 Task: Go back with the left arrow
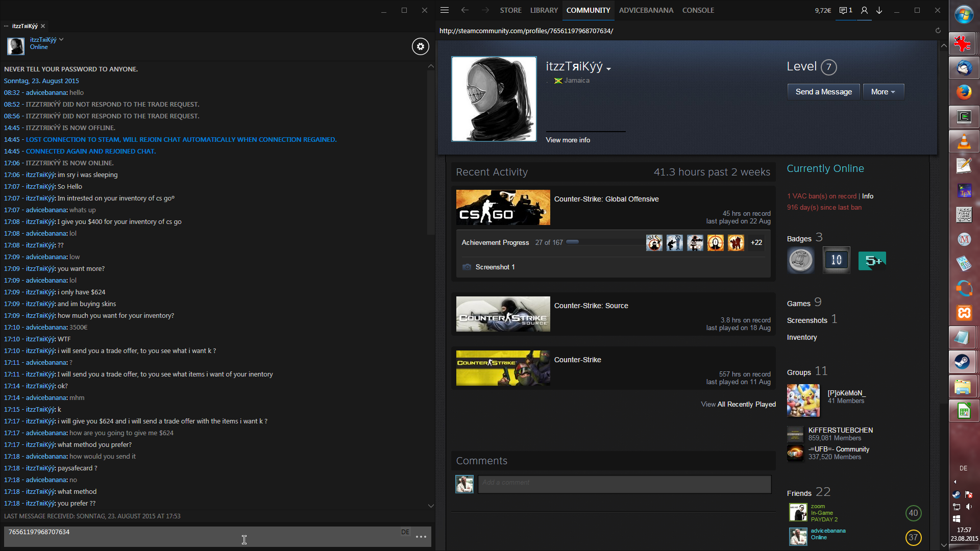point(464,10)
